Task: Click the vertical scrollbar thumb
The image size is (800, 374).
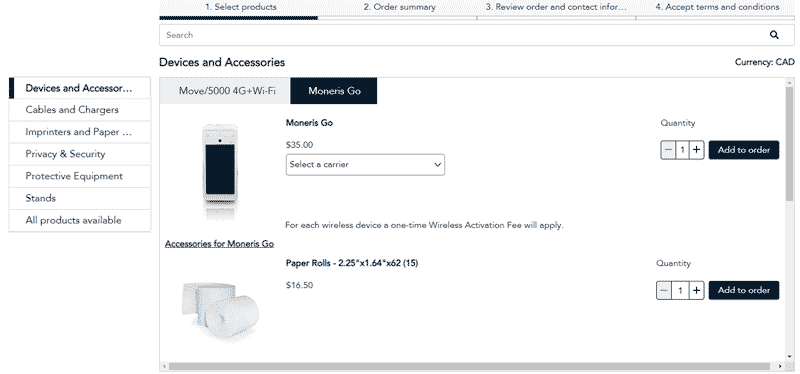Action: click(x=790, y=143)
